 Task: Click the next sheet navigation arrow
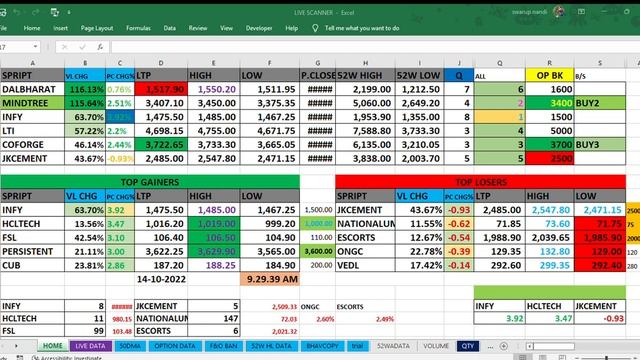tap(16, 346)
